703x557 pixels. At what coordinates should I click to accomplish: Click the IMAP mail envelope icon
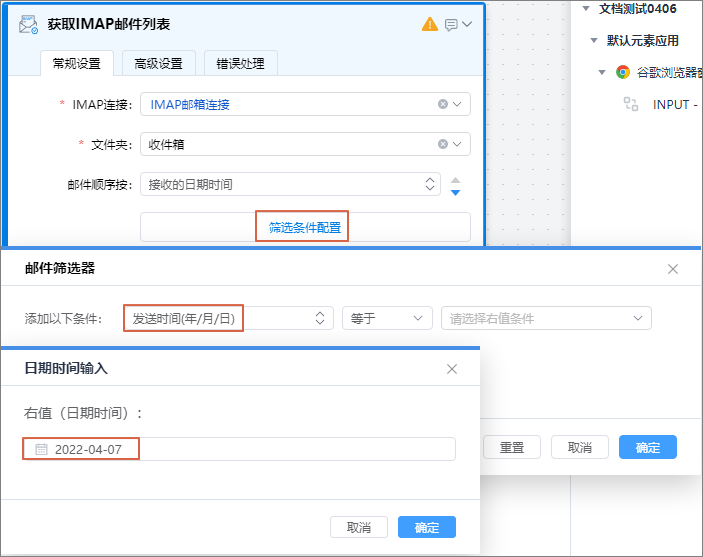[x=29, y=25]
